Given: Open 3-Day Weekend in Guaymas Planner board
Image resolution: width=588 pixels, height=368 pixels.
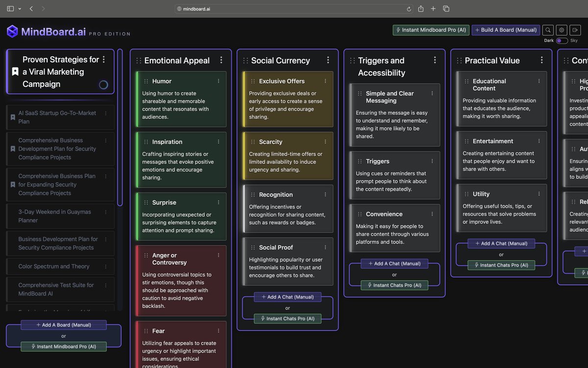Looking at the screenshot, I should [60, 216].
